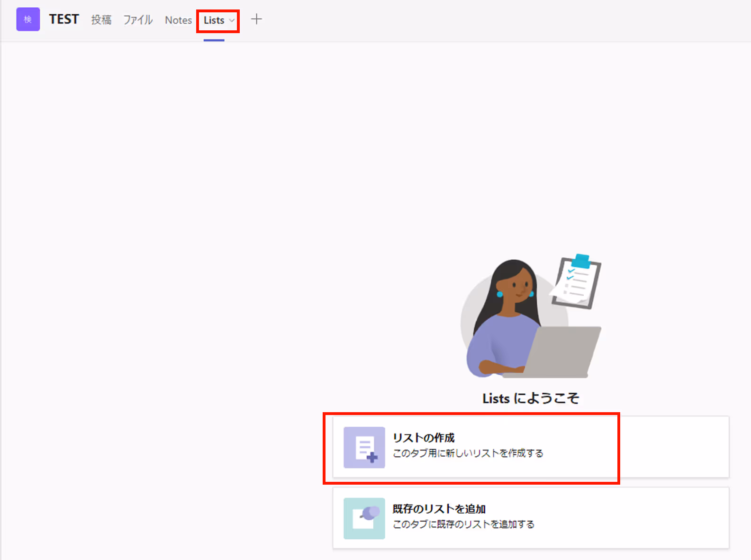The image size is (751, 560).
Task: Open the 投稿 tab
Action: (101, 20)
